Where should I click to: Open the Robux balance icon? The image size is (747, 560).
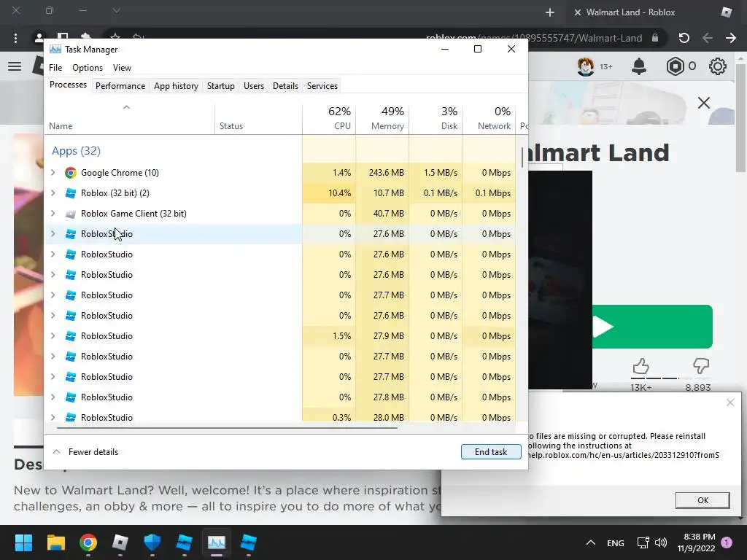click(675, 66)
